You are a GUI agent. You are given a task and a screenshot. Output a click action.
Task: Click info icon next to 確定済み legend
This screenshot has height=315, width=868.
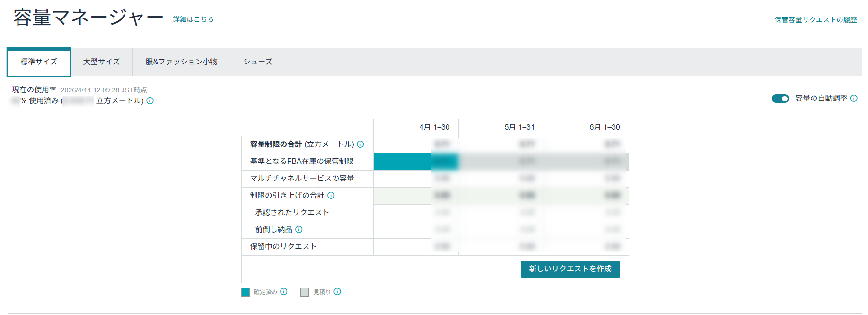(x=284, y=292)
